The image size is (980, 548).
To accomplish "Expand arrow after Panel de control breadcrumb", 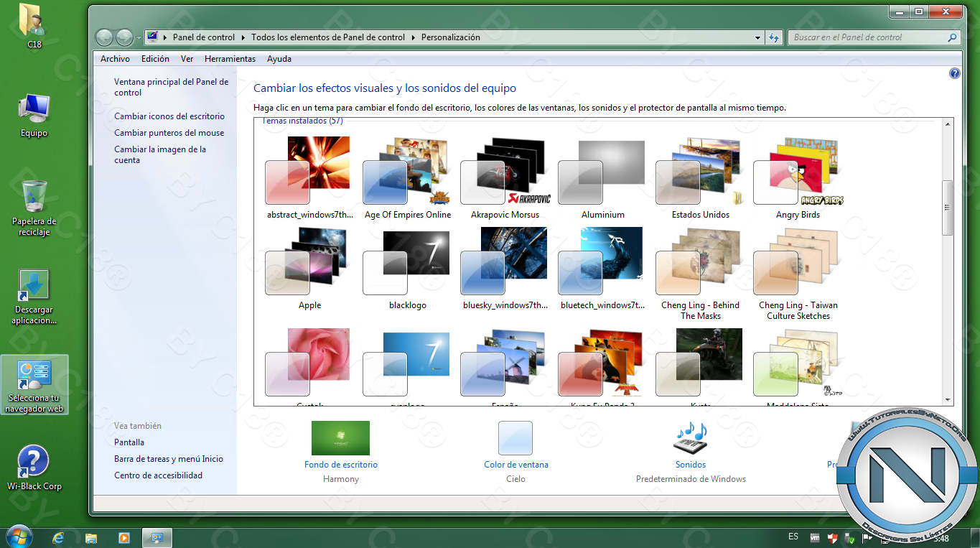I will pos(243,37).
